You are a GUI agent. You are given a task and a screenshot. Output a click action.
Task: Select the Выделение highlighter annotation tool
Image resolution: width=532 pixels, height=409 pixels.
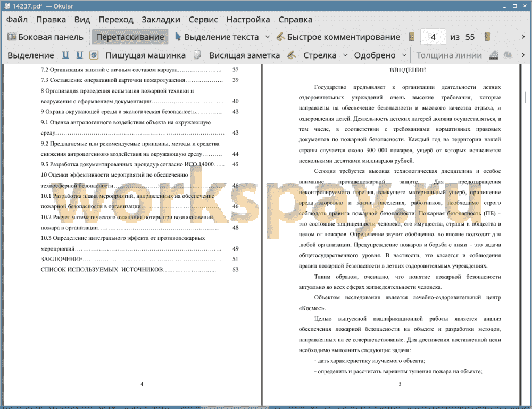pyautogui.click(x=30, y=55)
